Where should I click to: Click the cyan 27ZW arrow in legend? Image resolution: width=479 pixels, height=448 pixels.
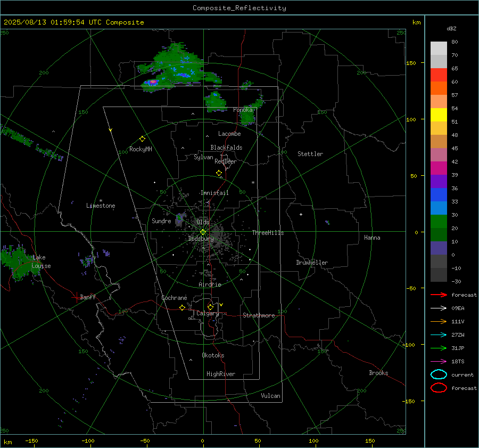pyautogui.click(x=439, y=335)
